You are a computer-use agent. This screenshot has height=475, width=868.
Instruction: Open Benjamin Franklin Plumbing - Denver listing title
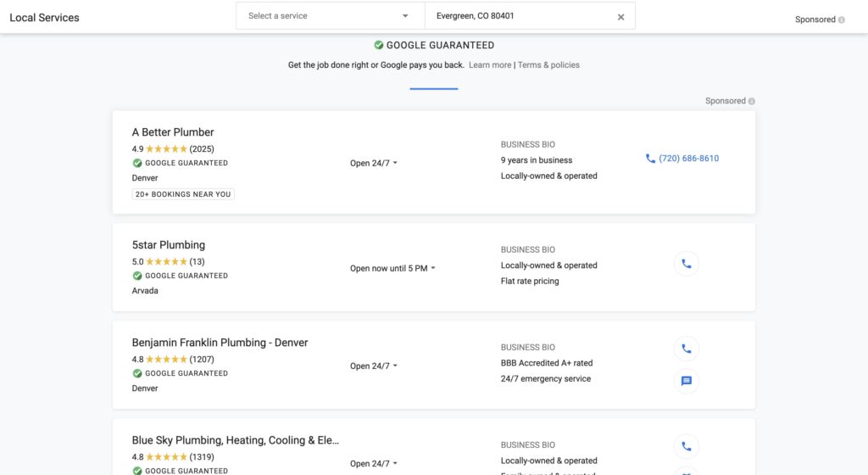220,343
